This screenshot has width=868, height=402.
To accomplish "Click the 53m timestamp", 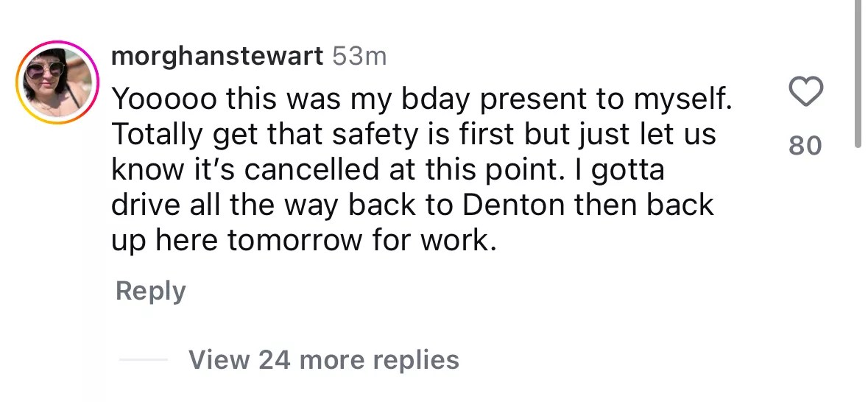I will coord(359,57).
